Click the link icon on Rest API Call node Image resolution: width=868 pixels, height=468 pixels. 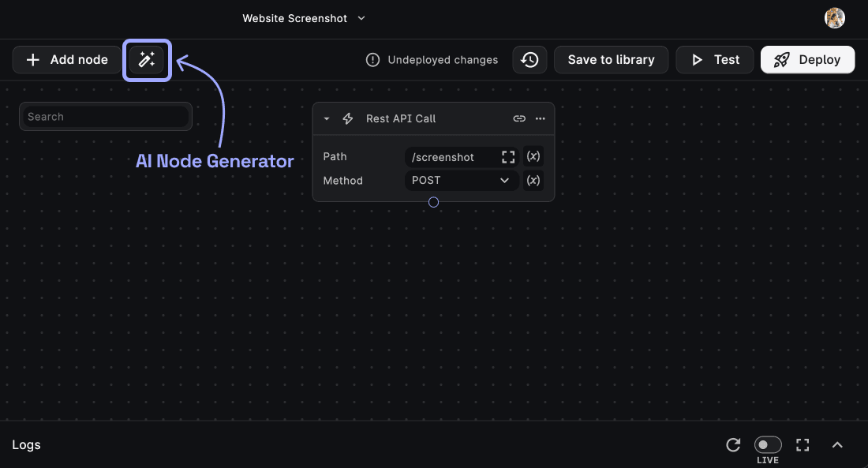[519, 118]
